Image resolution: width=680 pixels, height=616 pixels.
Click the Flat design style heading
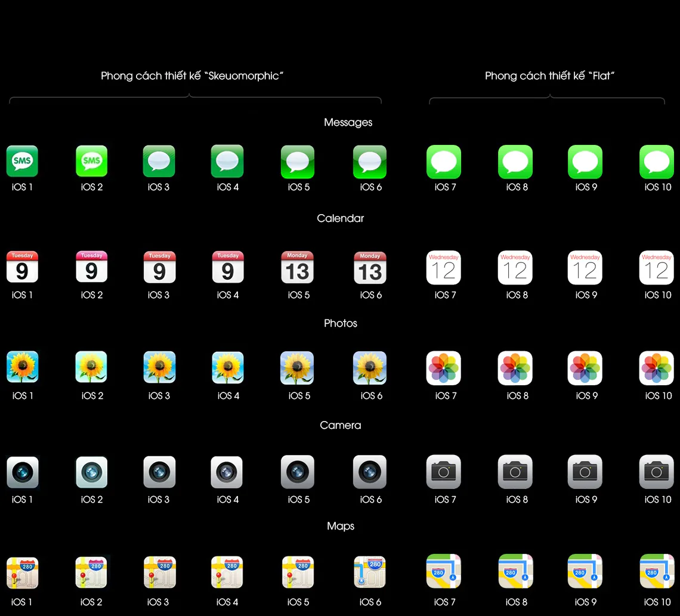[549, 76]
